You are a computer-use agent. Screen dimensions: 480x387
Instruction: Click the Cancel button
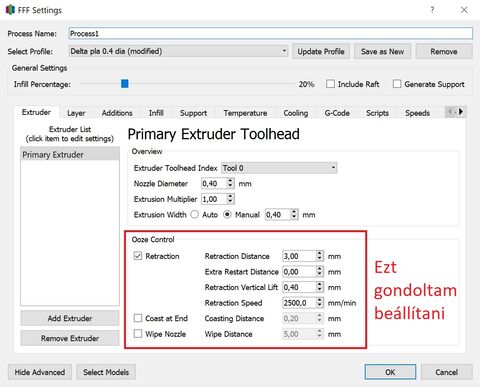[x=446, y=372]
